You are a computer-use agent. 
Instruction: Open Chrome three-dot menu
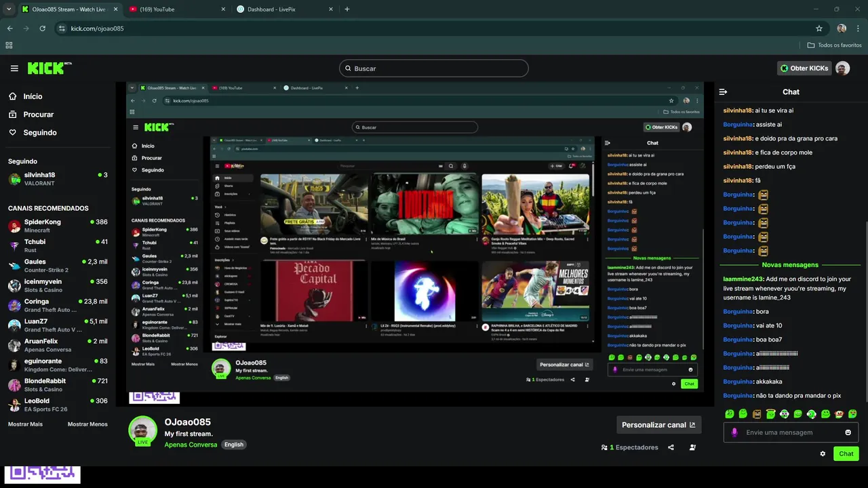[x=857, y=28]
